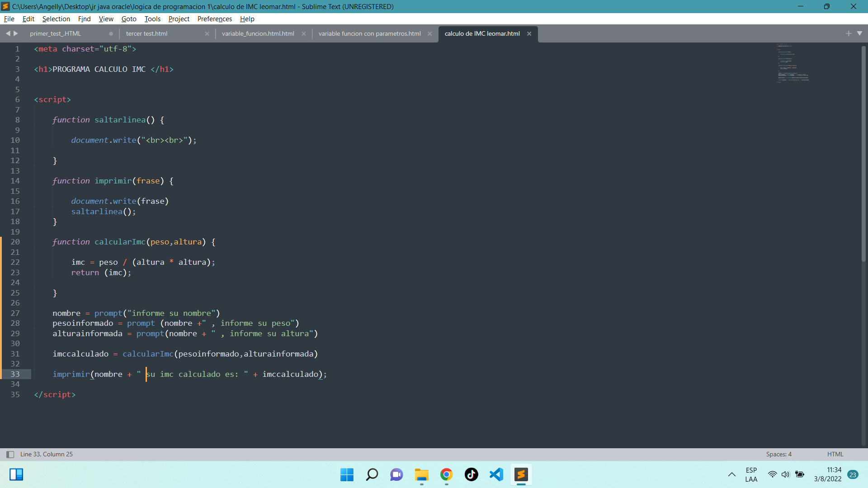This screenshot has height=488, width=868.
Task: Click the return (imc); line
Action: tap(101, 272)
